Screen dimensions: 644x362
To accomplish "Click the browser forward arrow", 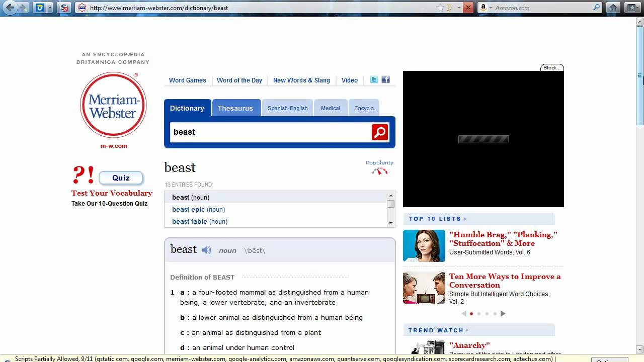I will [x=23, y=8].
